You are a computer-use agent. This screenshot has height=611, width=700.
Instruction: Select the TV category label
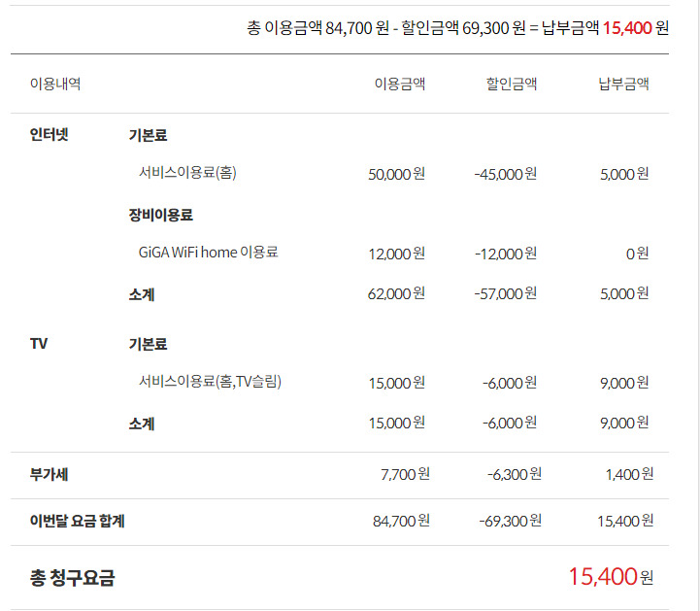click(x=39, y=343)
